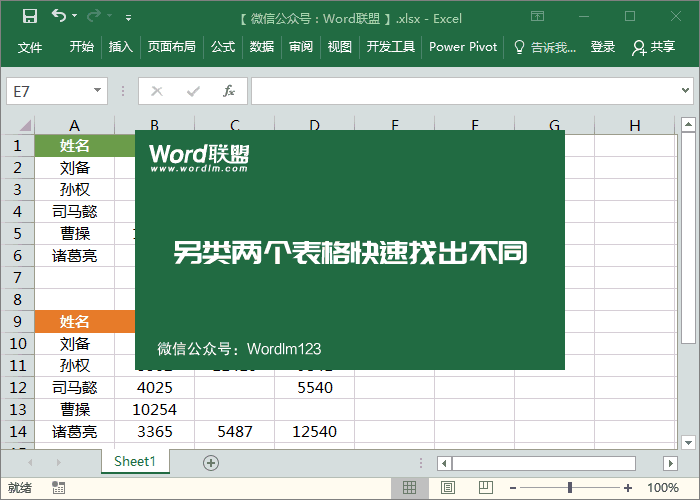Switch to the 插入 ribbon tab
The width and height of the screenshot is (700, 500).
(x=121, y=46)
